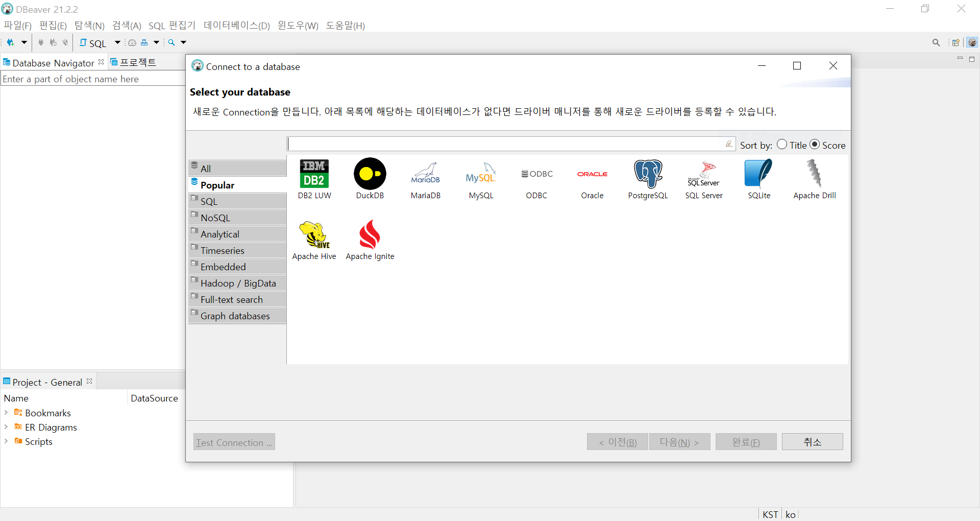Switch to the Database Navigator tab
This screenshot has width=980, height=521.
point(53,63)
